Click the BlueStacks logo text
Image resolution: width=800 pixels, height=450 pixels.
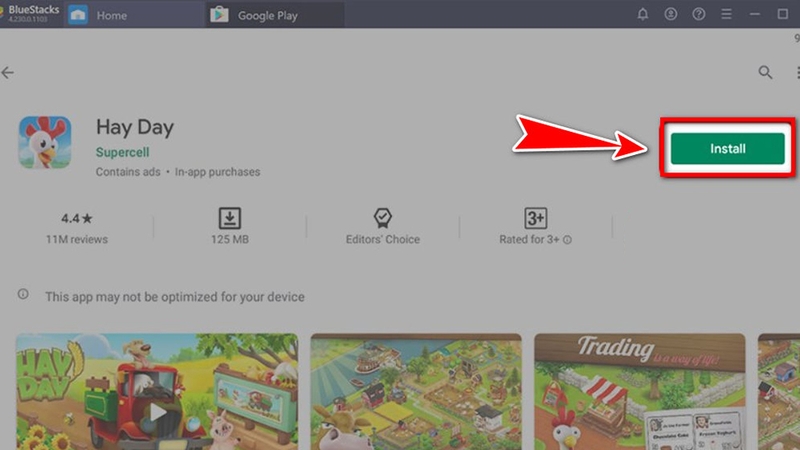34,10
